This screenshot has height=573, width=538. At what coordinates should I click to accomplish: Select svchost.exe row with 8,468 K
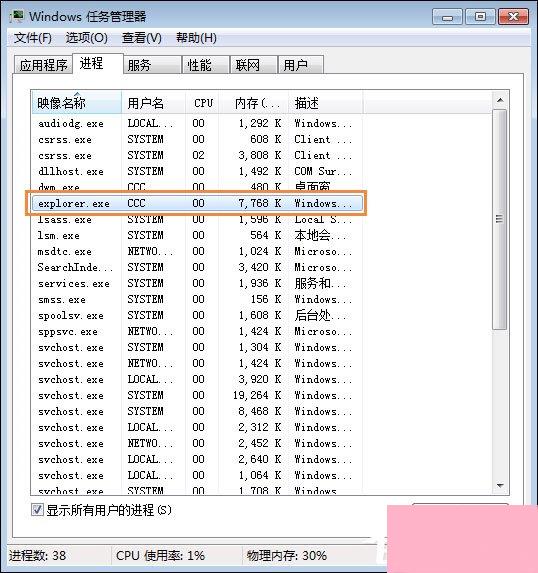(197, 411)
